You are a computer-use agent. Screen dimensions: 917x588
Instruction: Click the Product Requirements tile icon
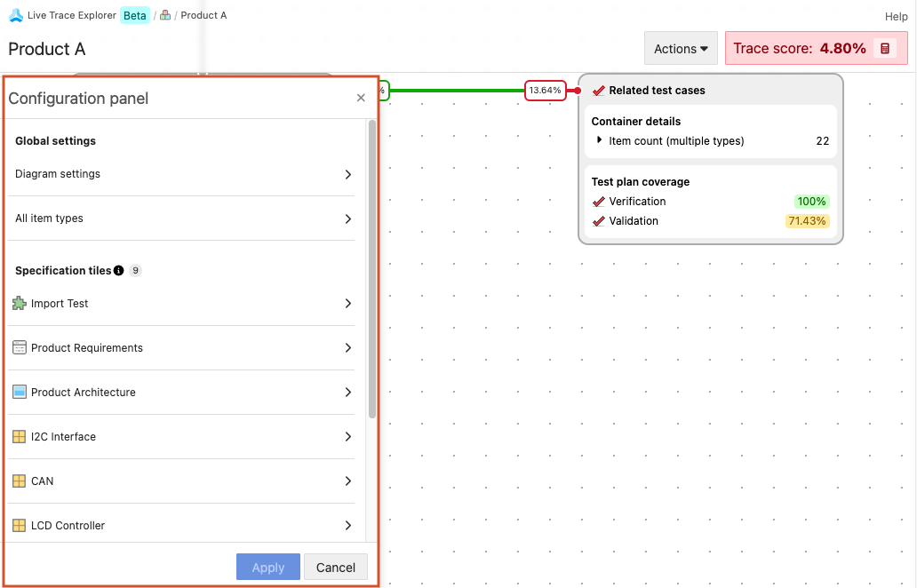pyautogui.click(x=20, y=348)
